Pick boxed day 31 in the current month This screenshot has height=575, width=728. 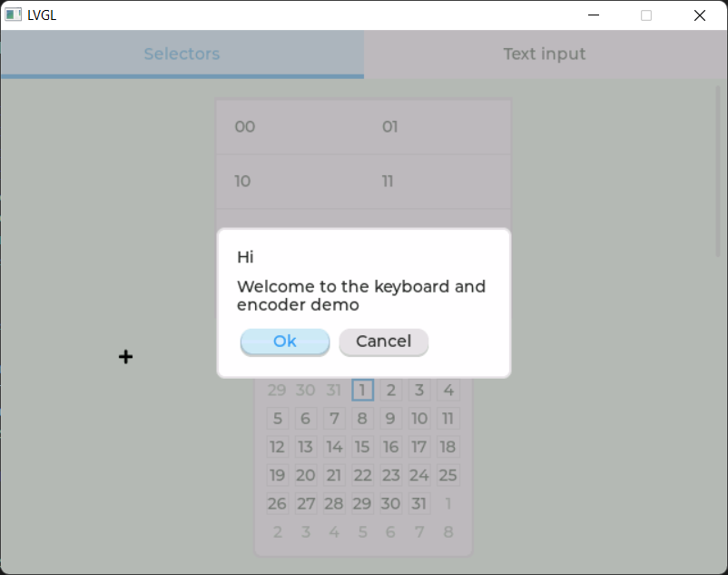click(x=419, y=503)
